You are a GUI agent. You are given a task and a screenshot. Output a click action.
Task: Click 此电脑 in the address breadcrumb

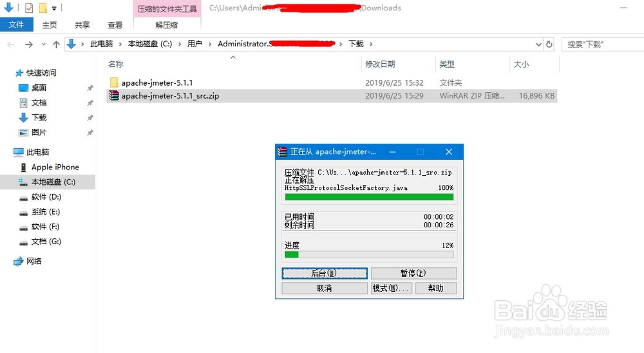pos(102,44)
